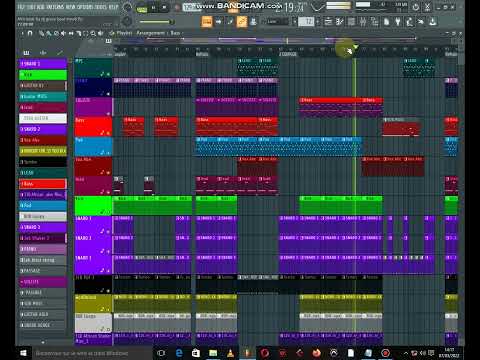This screenshot has height=360, width=480.
Task: Open the Browser view icon
Action: pyautogui.click(x=375, y=22)
